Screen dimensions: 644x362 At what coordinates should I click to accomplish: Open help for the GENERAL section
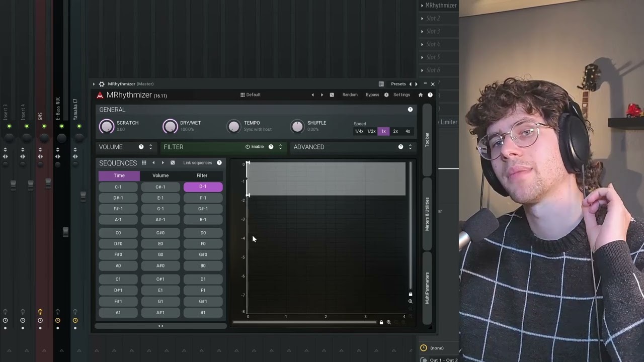point(410,109)
